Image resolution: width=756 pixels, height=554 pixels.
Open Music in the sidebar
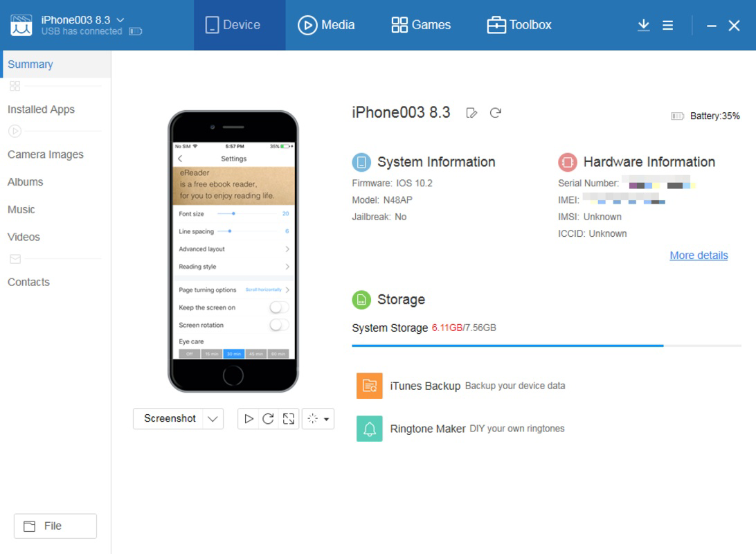point(21,209)
